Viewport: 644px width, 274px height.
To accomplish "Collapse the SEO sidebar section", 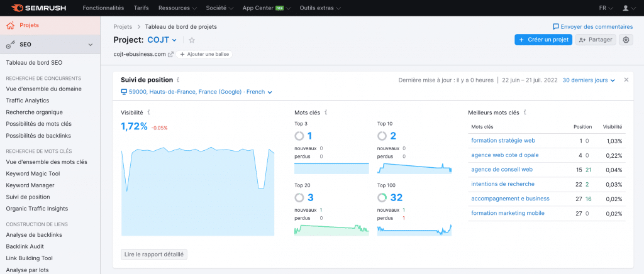I will 91,45.
